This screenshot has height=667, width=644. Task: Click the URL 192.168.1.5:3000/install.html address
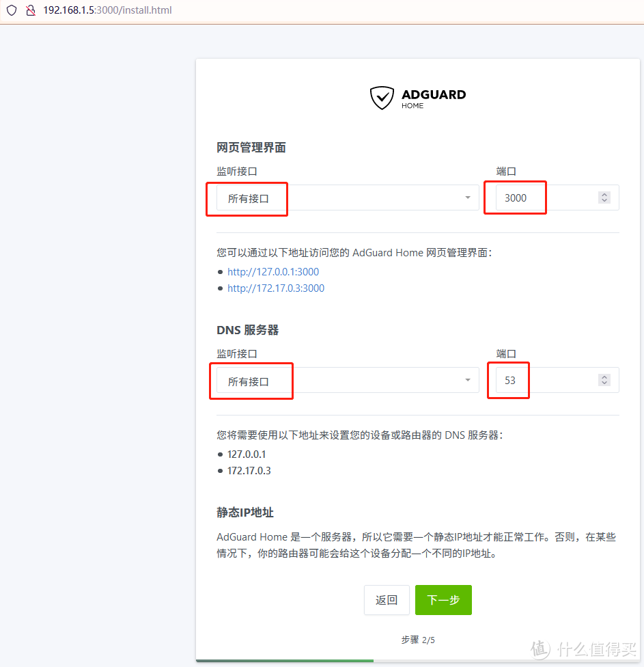coord(107,10)
